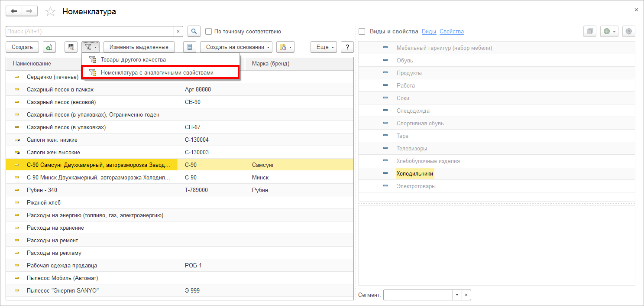This screenshot has height=306, width=644.
Task: Click the list settings icon before Создать на основании
Action: pyautogui.click(x=190, y=47)
